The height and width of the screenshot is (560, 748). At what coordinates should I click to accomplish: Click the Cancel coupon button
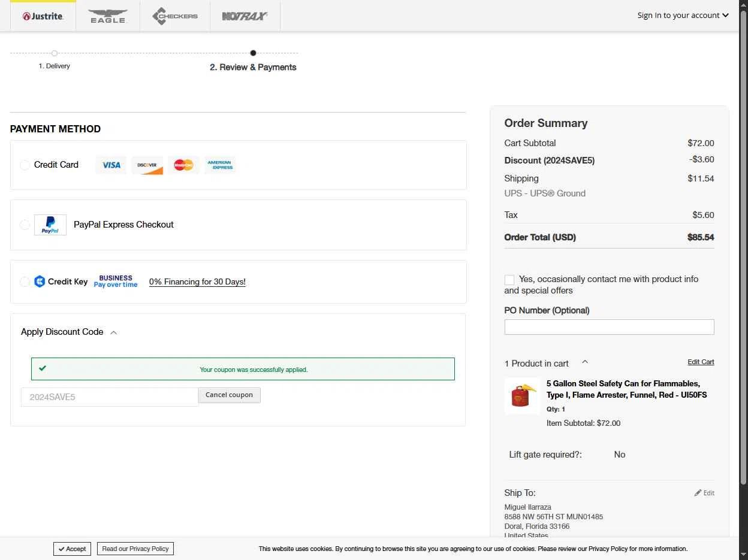pyautogui.click(x=229, y=395)
